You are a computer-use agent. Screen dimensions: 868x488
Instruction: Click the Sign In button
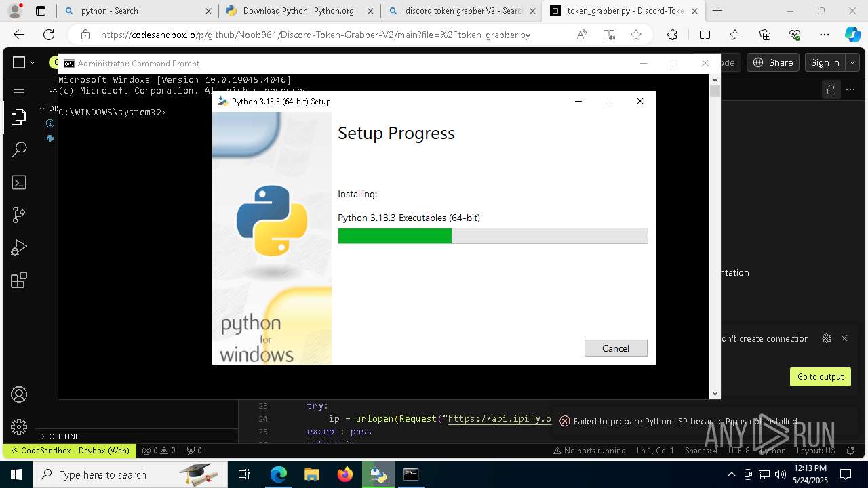pos(825,62)
